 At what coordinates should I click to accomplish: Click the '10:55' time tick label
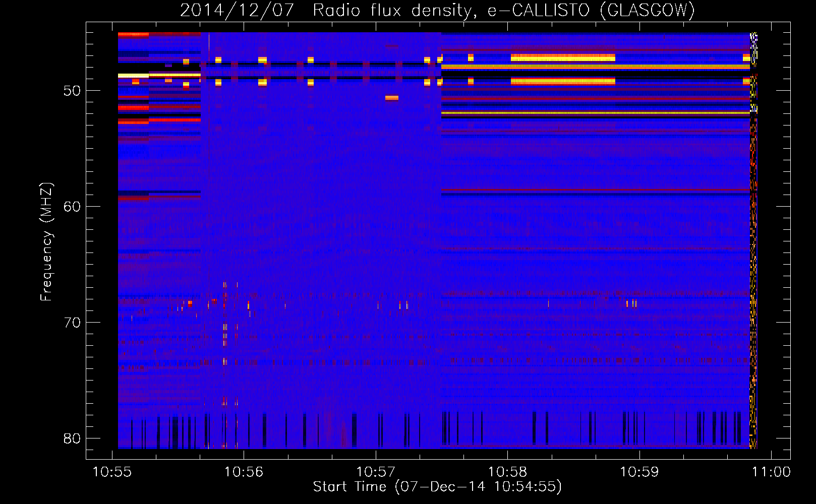point(112,472)
